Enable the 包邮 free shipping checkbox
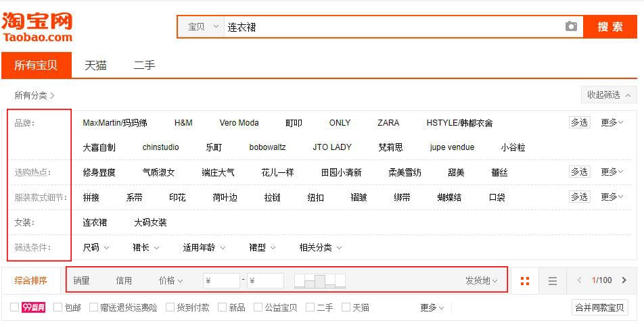Viewport: 644px width, 327px height. [58, 307]
